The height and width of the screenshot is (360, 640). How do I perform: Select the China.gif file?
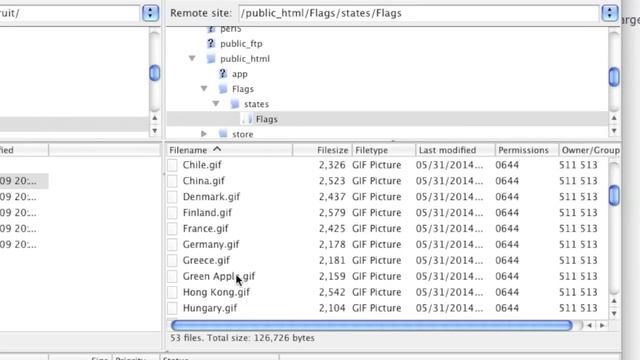(x=204, y=181)
